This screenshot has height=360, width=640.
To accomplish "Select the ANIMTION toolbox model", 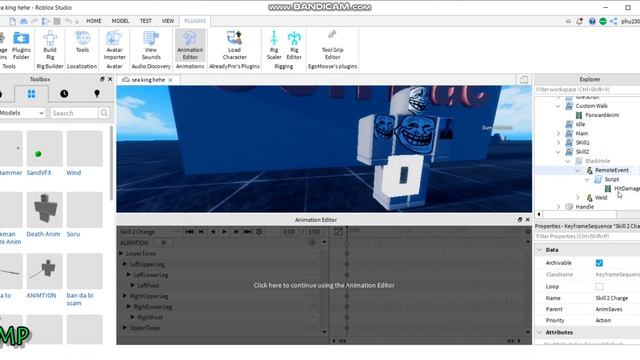I will 44,277.
